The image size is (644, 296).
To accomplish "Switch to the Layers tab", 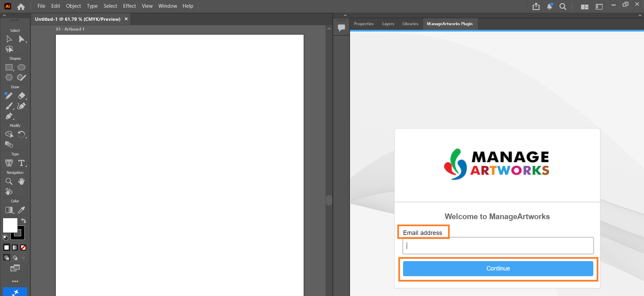I will [x=388, y=24].
